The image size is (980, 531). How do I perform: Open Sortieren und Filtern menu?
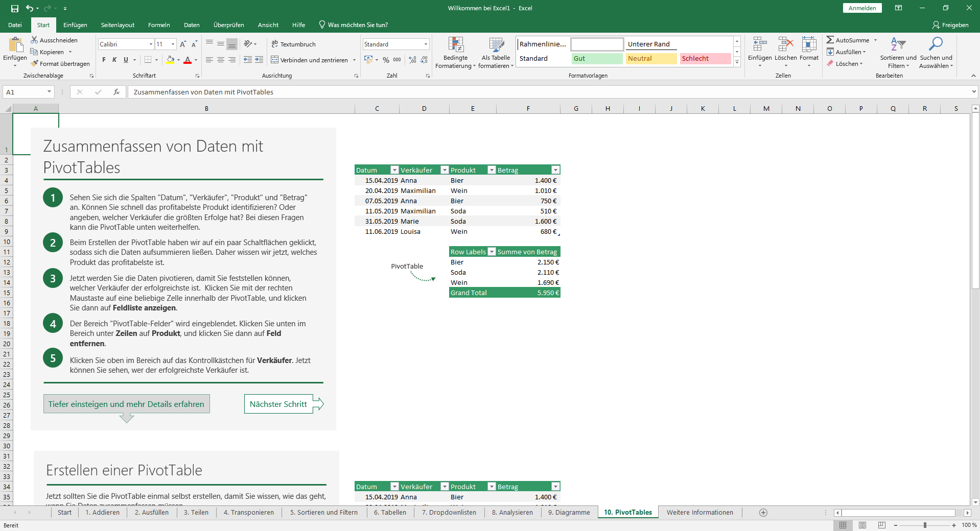pos(898,53)
